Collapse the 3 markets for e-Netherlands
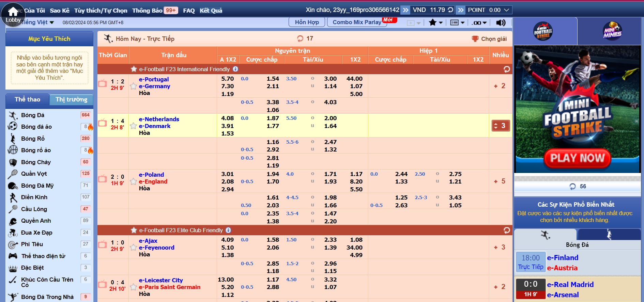644x302 pixels. pyautogui.click(x=501, y=126)
